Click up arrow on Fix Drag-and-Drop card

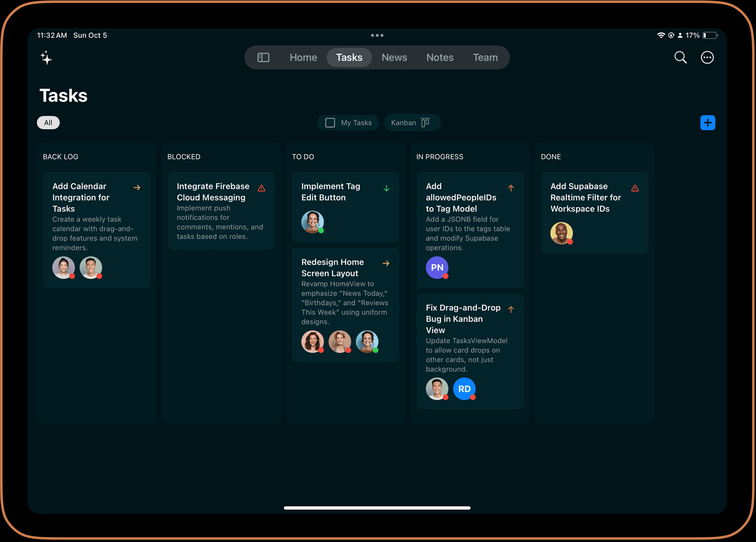coord(511,309)
